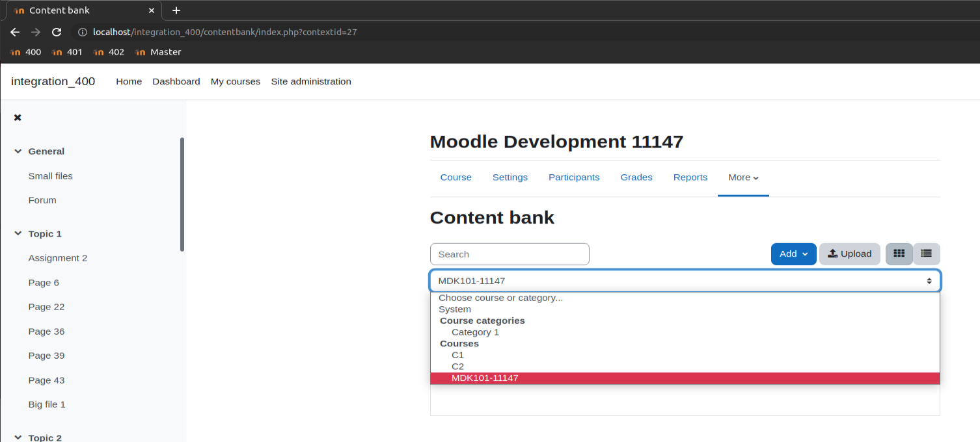
Task: Select course C1 in the dropdown
Action: (x=685, y=355)
